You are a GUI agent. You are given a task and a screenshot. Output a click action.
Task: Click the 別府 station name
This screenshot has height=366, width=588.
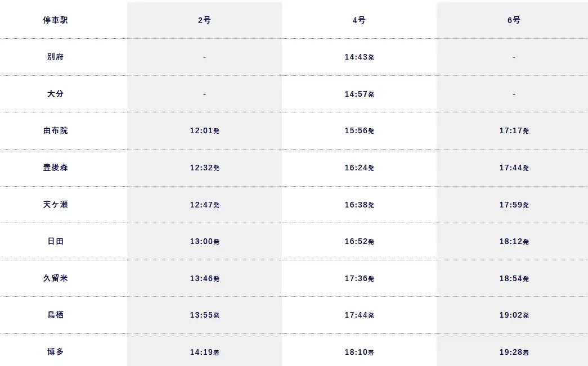tap(55, 57)
